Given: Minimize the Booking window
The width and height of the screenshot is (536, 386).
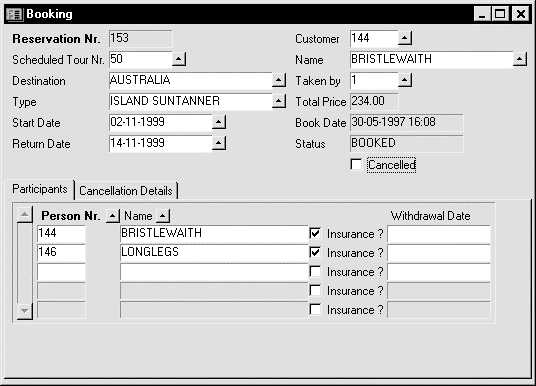Looking at the screenshot, I should click(482, 14).
